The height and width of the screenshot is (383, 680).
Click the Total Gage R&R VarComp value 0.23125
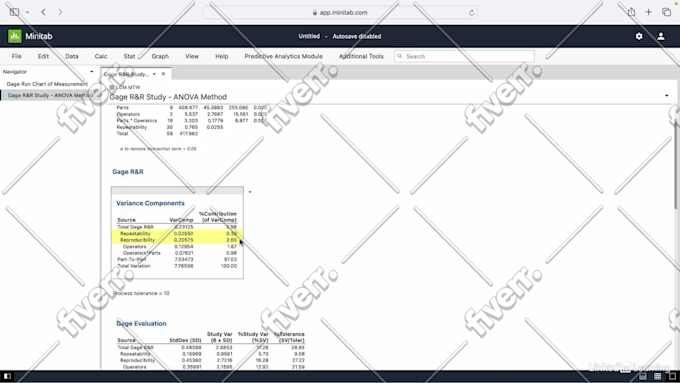(184, 227)
